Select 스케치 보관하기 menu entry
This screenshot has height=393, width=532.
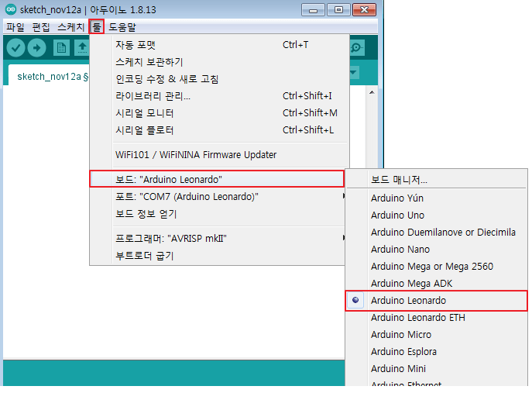coord(219,62)
